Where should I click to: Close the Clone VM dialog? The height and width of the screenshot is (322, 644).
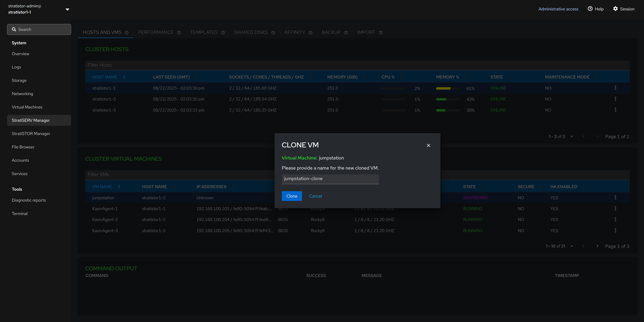point(428,146)
